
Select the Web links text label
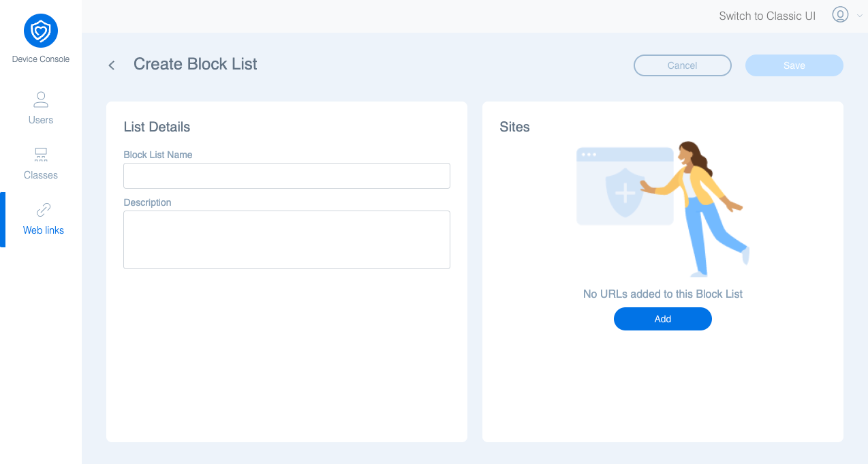pyautogui.click(x=44, y=230)
